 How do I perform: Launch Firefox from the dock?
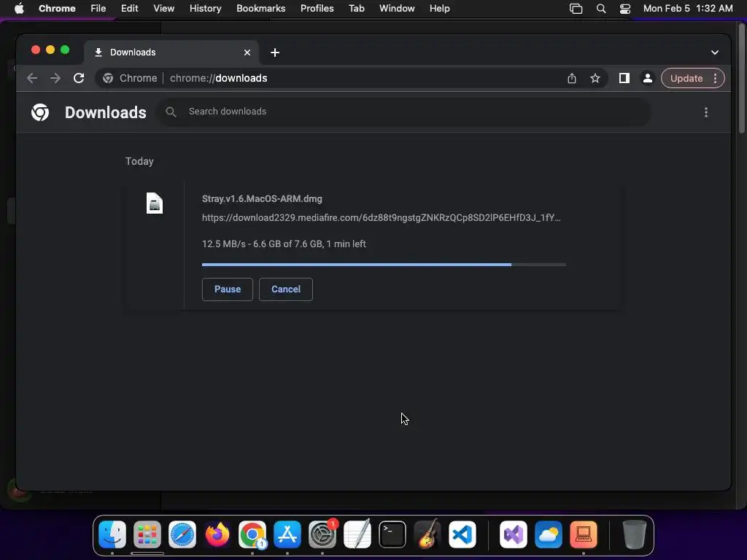(217, 534)
